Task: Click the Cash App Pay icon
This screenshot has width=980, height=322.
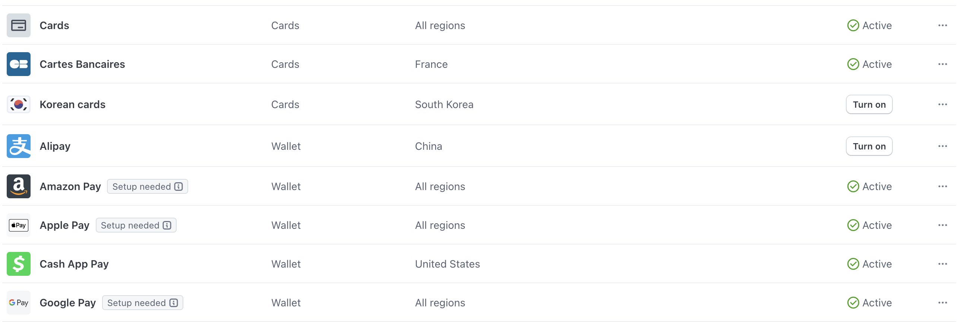Action: pos(18,264)
